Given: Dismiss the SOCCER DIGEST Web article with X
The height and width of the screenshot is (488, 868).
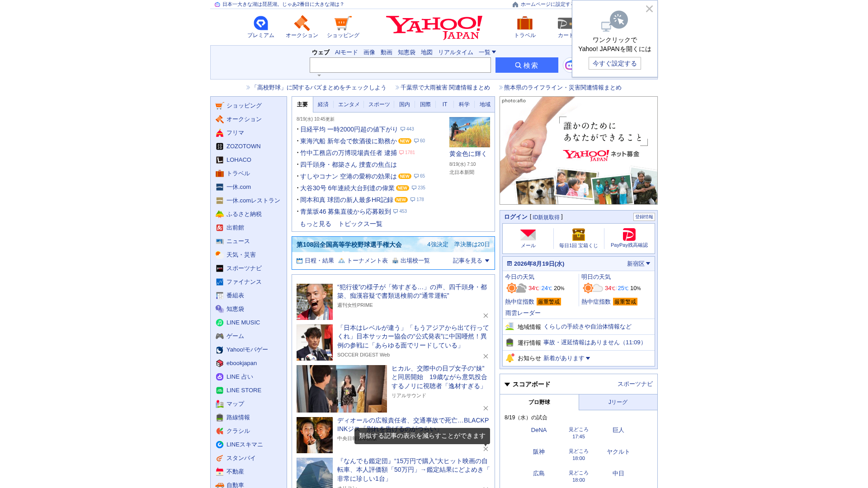Looking at the screenshot, I should pyautogui.click(x=486, y=357).
